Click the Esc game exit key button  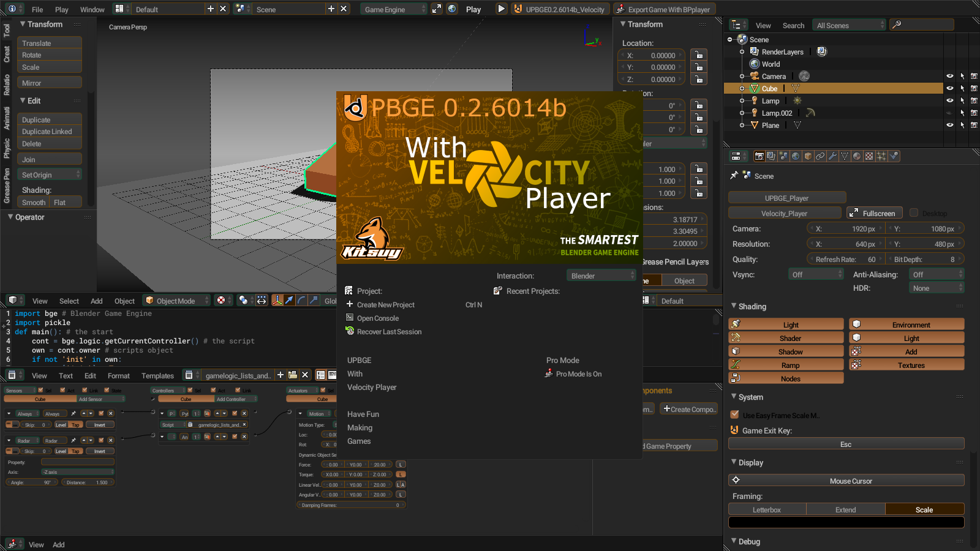[x=846, y=444]
